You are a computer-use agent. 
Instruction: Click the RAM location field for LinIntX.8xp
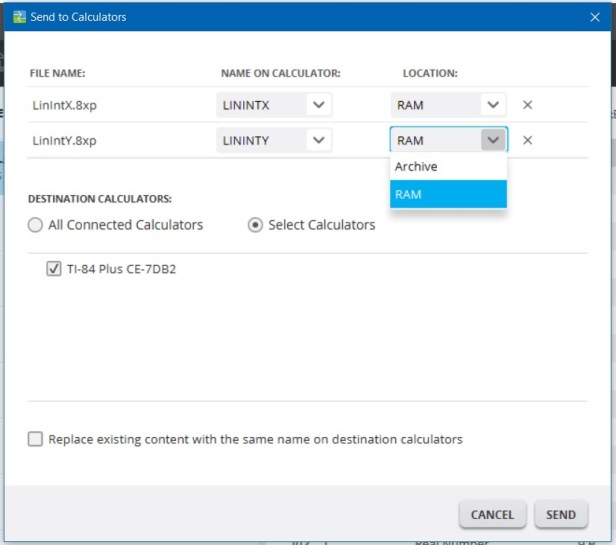click(448, 105)
